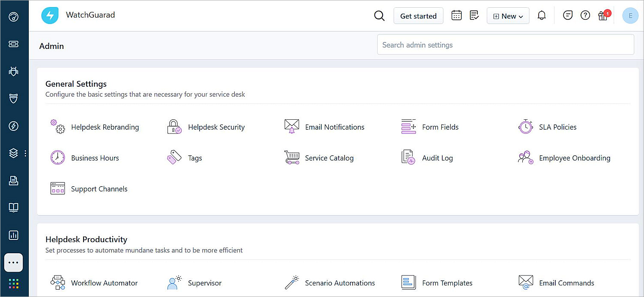The height and width of the screenshot is (297, 644).
Task: Open Scenario Automations
Action: click(340, 283)
